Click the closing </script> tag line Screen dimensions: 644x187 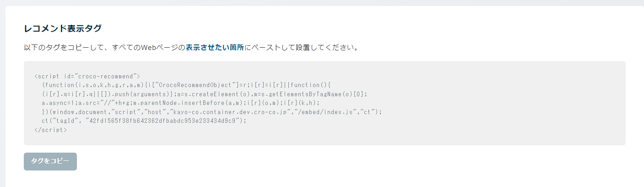click(x=50, y=130)
